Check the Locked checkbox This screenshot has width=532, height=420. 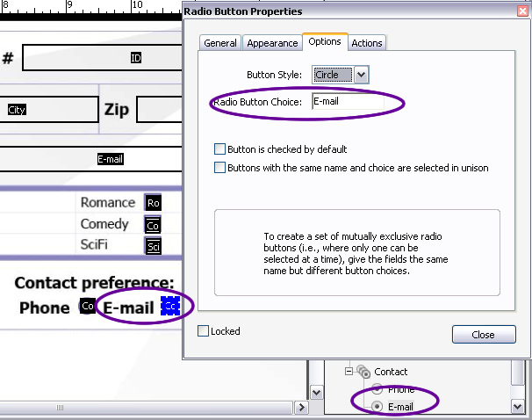(x=204, y=331)
